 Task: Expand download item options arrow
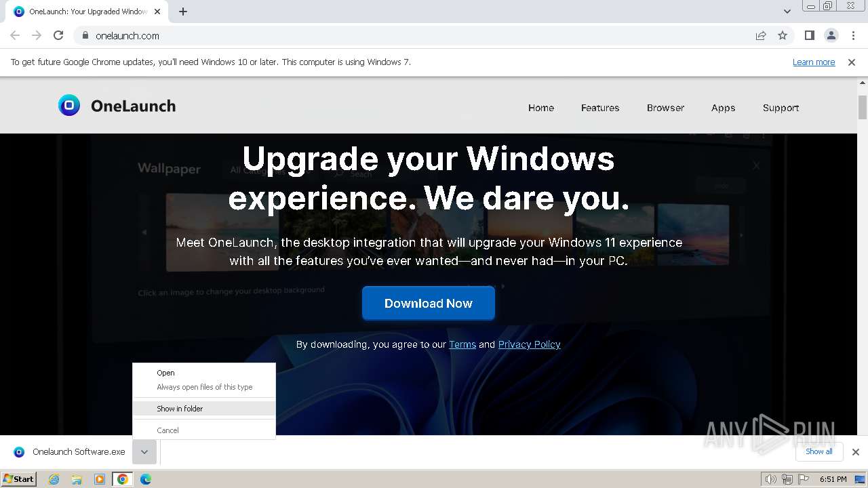click(x=144, y=452)
